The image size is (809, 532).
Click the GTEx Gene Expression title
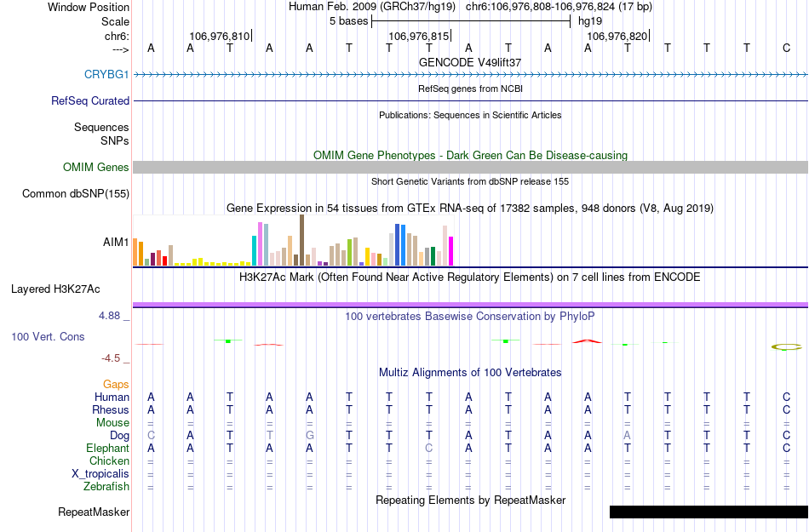point(470,209)
